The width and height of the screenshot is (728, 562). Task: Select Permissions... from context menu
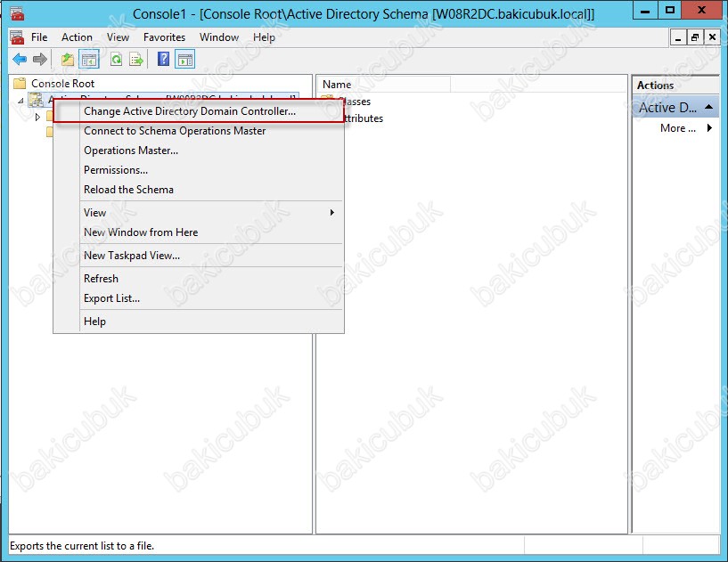point(199,170)
